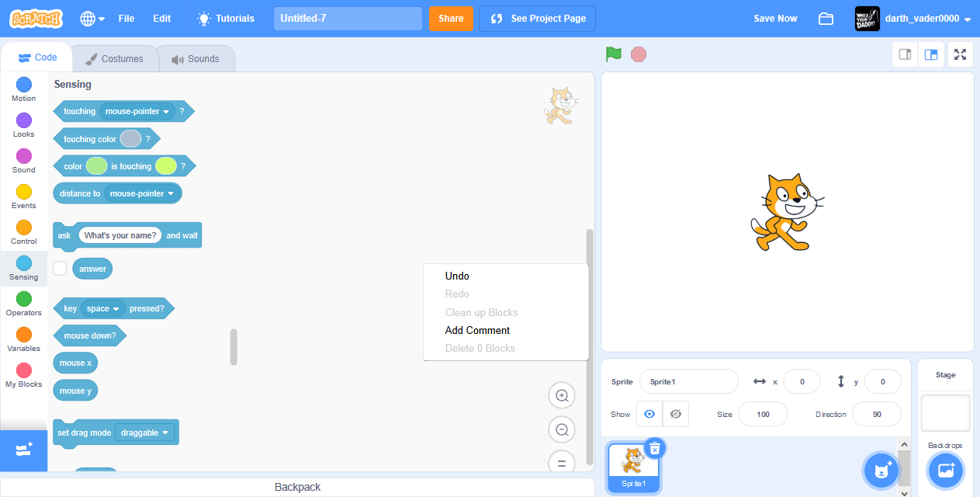Open mouse-pointer dropdown in distance to block
This screenshot has height=497, width=980.
pos(142,193)
